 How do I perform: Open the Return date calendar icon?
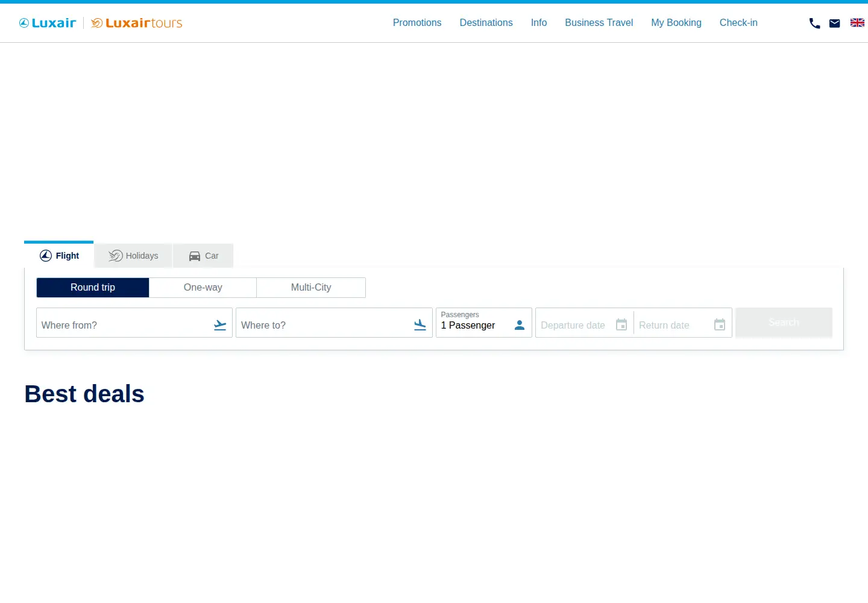720,325
